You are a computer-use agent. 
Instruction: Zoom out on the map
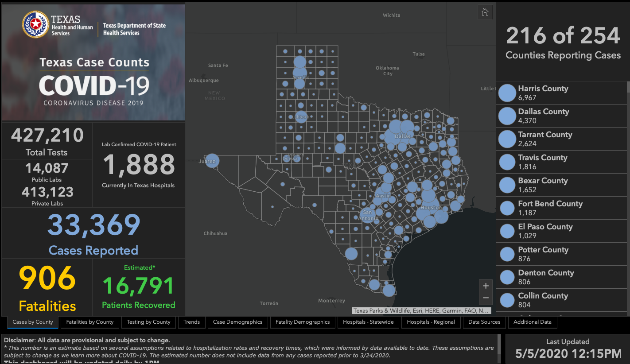(486, 298)
